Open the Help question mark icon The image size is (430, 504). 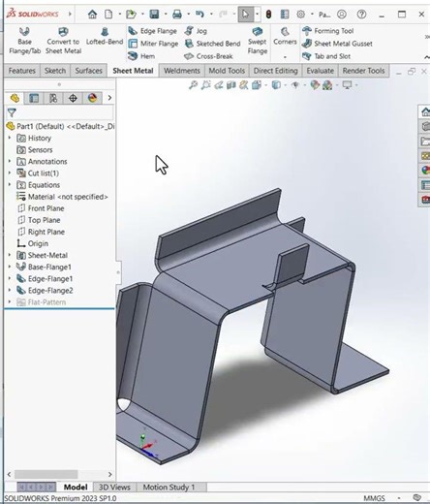coord(361,15)
